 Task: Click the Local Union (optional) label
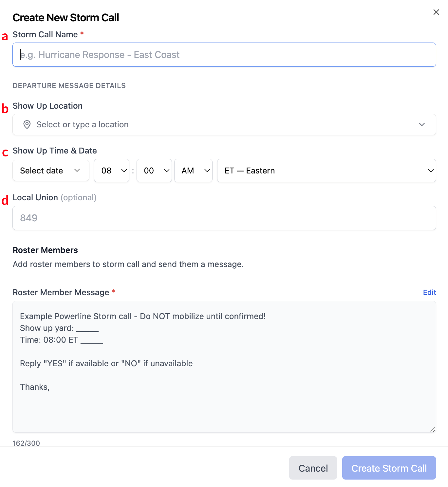click(54, 197)
